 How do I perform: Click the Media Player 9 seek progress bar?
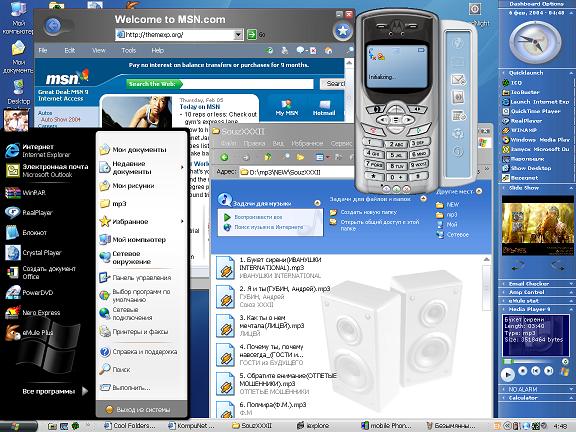[x=532, y=361]
